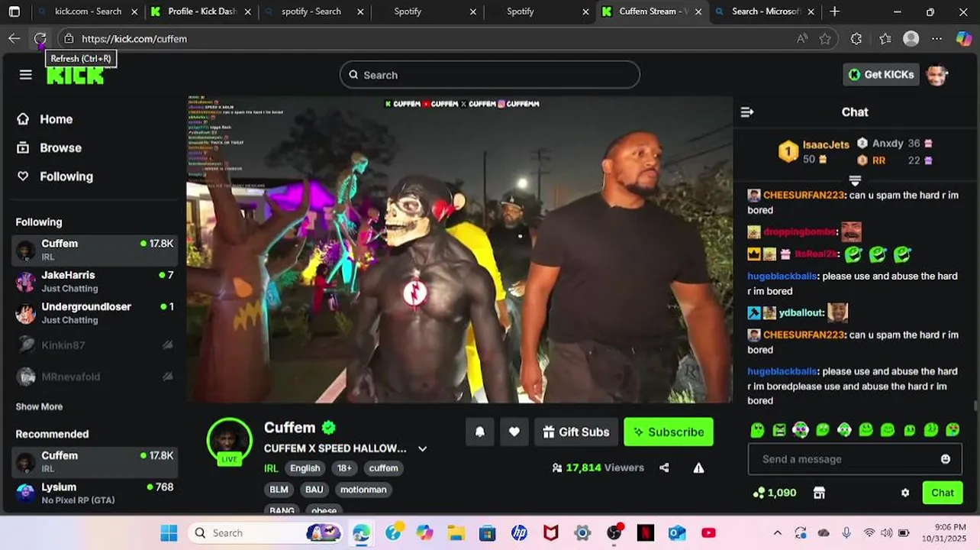Screen dimensions: 980x550
Task: Add page to favorites star
Action: click(x=825, y=38)
